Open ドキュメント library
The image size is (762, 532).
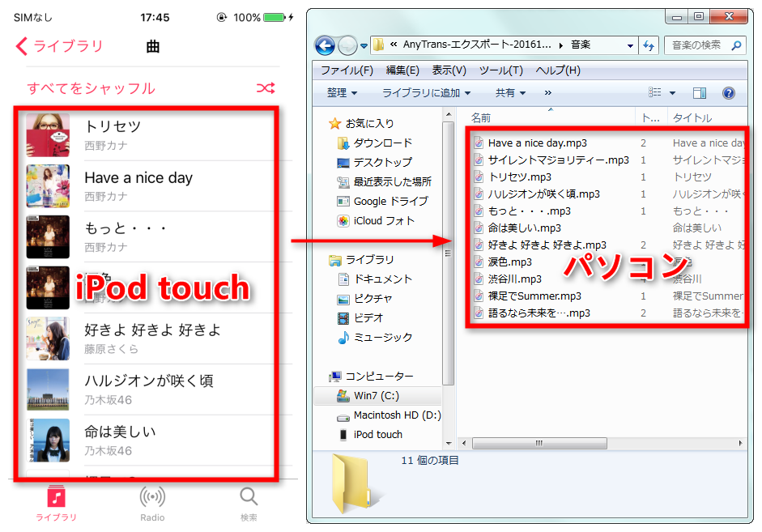(375, 279)
